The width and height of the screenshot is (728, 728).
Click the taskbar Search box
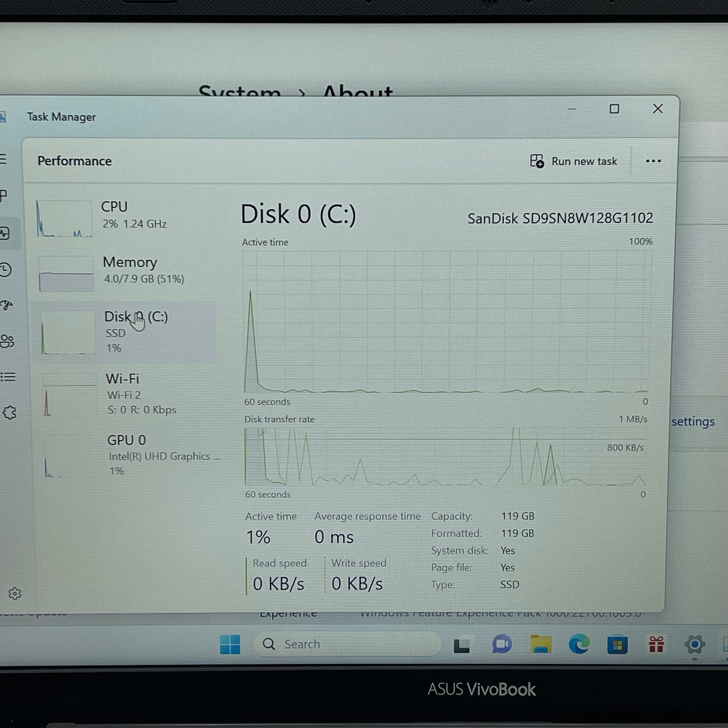pyautogui.click(x=348, y=644)
